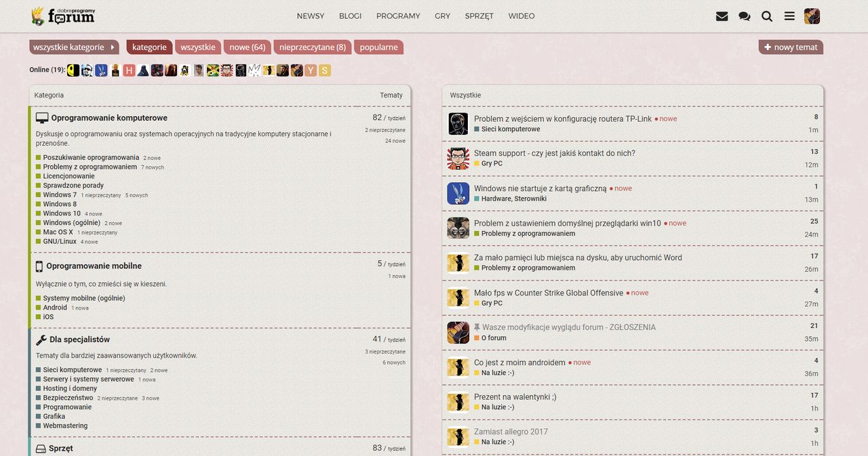Open SPRZĘT in the top menu
The width and height of the screenshot is (868, 456).
coord(479,16)
